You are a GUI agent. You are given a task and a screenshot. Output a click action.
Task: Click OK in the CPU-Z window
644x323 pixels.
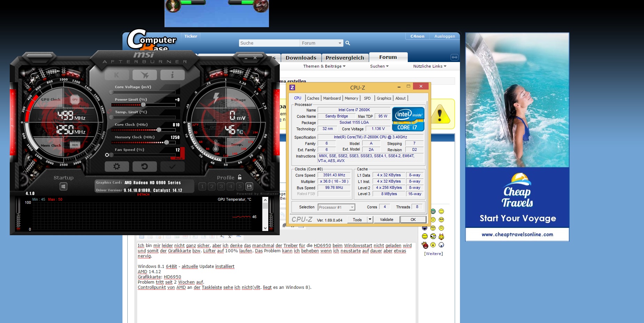413,220
